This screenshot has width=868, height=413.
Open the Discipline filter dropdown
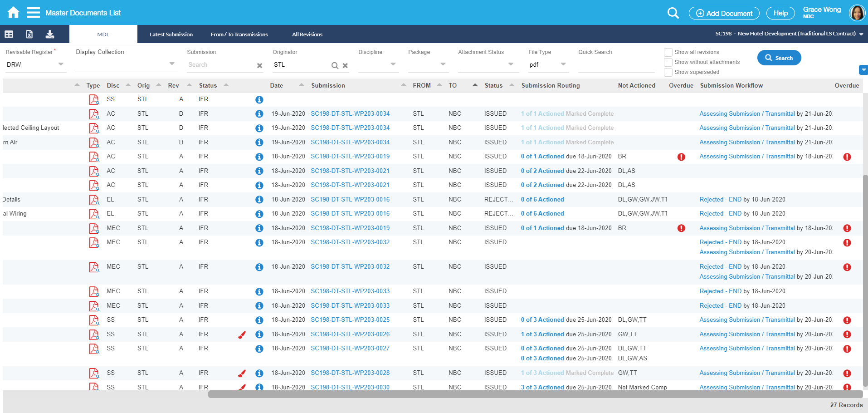393,64
